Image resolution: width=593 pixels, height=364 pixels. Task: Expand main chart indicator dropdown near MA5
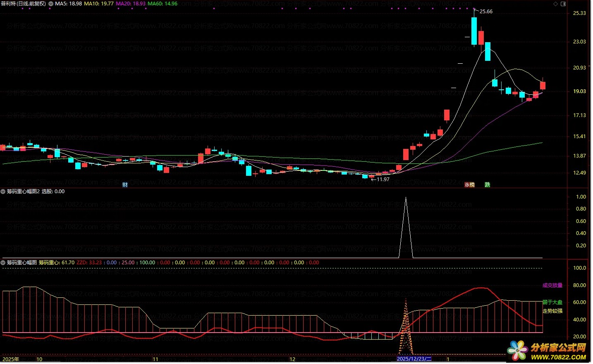pyautogui.click(x=51, y=4)
